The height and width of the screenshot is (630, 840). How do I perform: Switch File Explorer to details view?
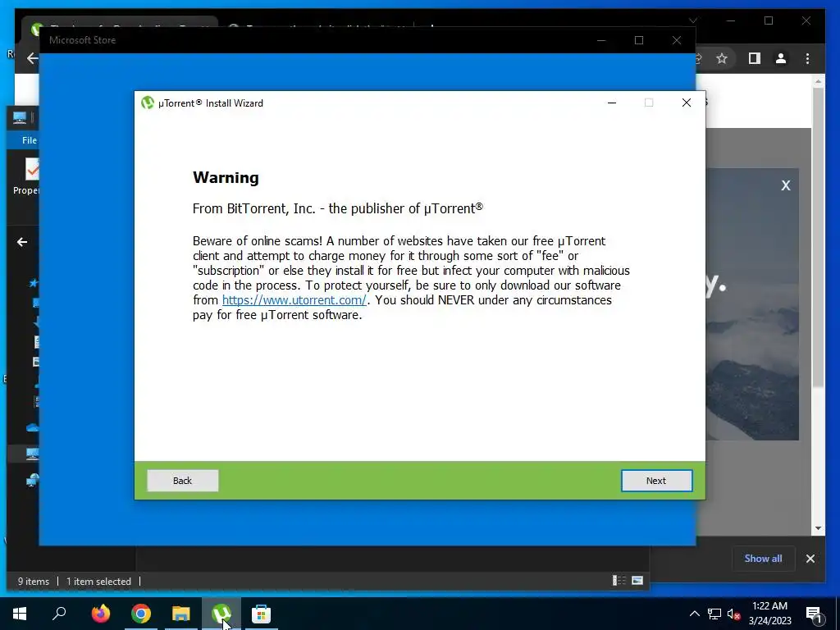point(619,580)
